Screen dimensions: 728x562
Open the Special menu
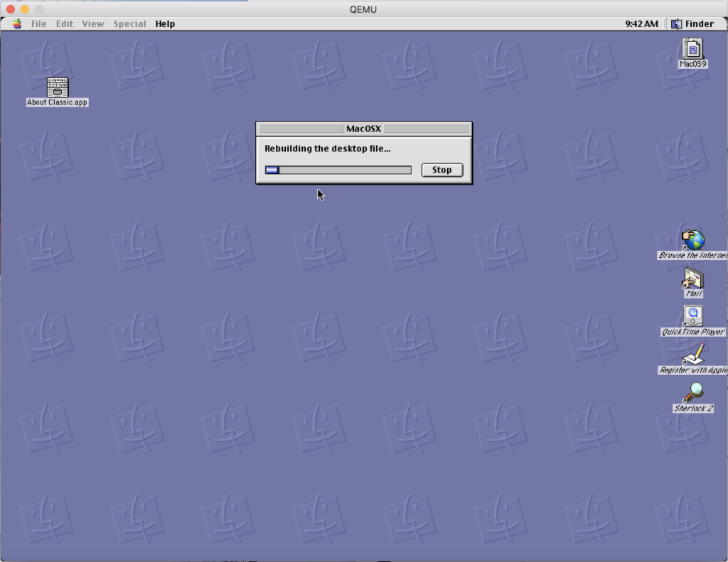(129, 23)
